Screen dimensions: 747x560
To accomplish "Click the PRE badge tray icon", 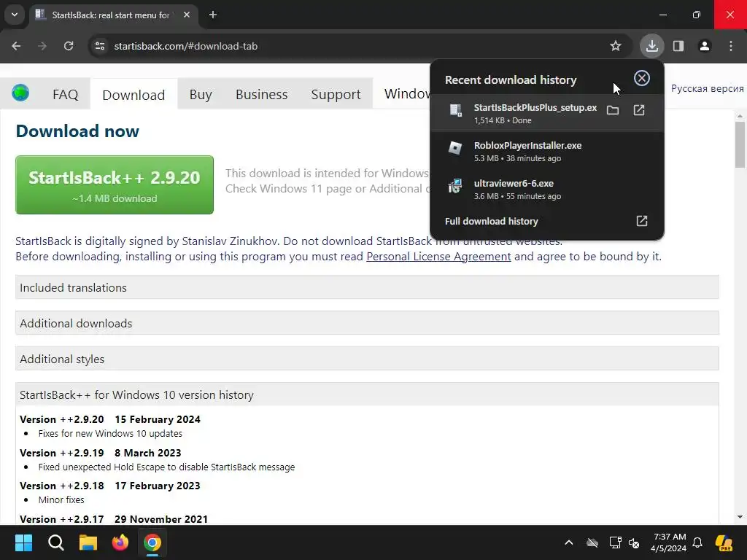I will (724, 542).
